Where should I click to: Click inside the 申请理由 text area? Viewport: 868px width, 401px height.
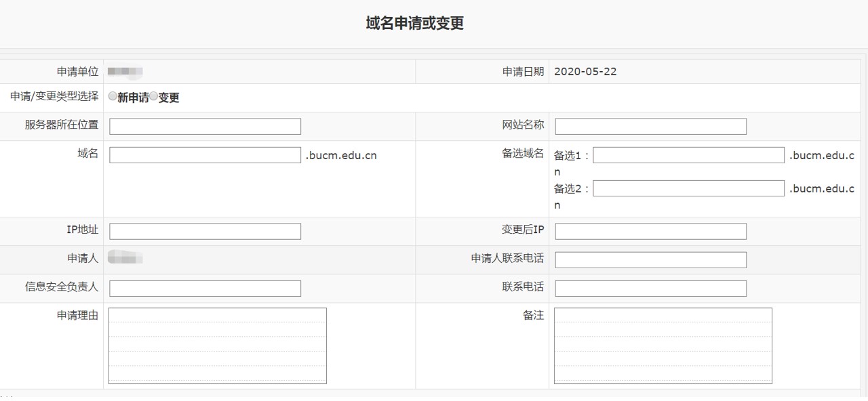tap(217, 345)
